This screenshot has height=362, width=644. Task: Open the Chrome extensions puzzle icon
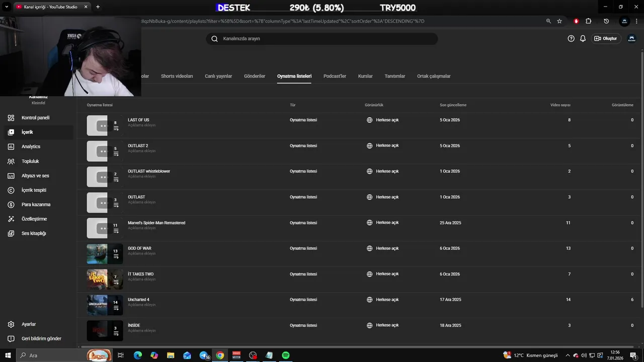click(589, 21)
